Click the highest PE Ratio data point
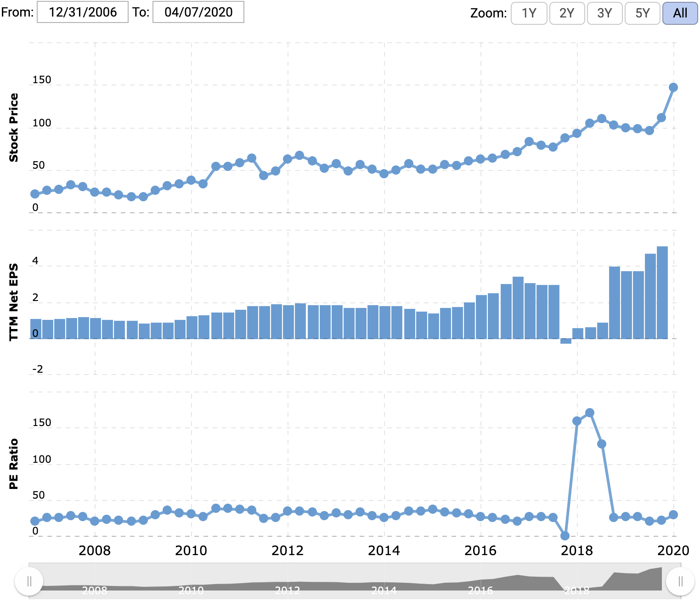 (590, 413)
